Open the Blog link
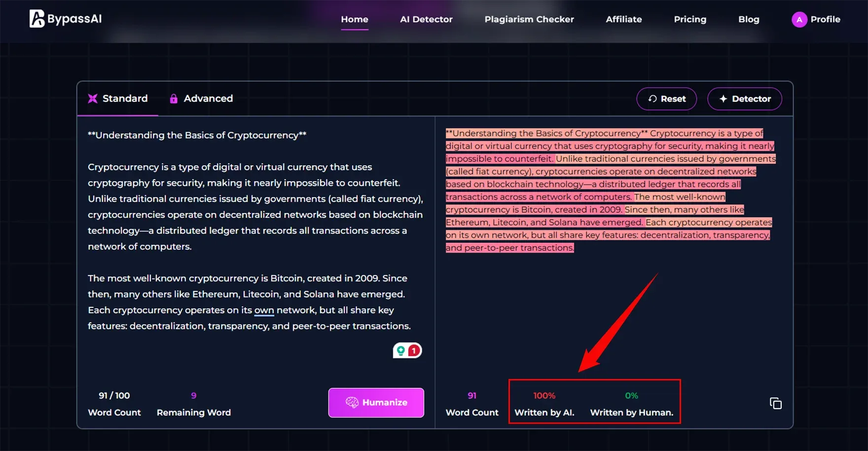 [749, 19]
